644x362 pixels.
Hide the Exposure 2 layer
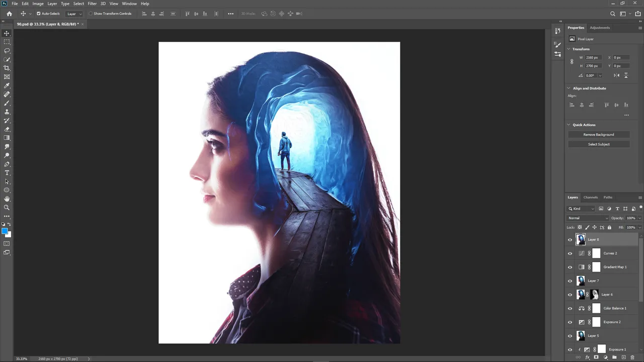point(570,322)
